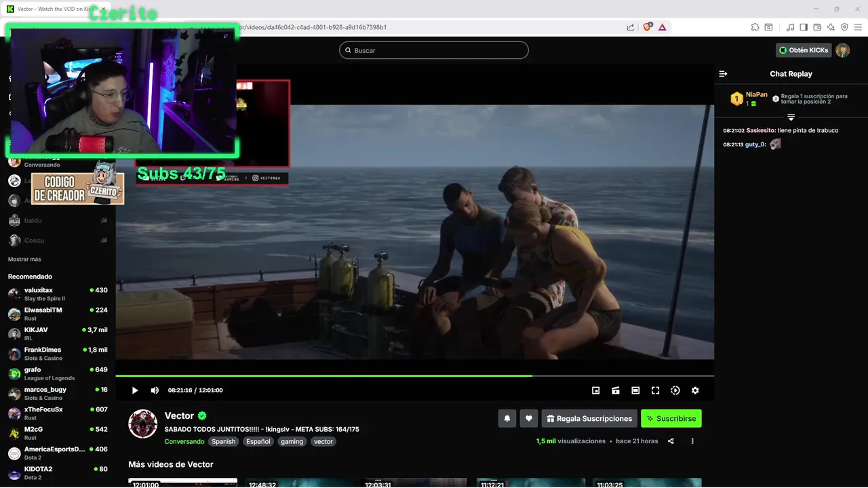Open video thumbnail with duration 12:48:32

pyautogui.click(x=299, y=483)
